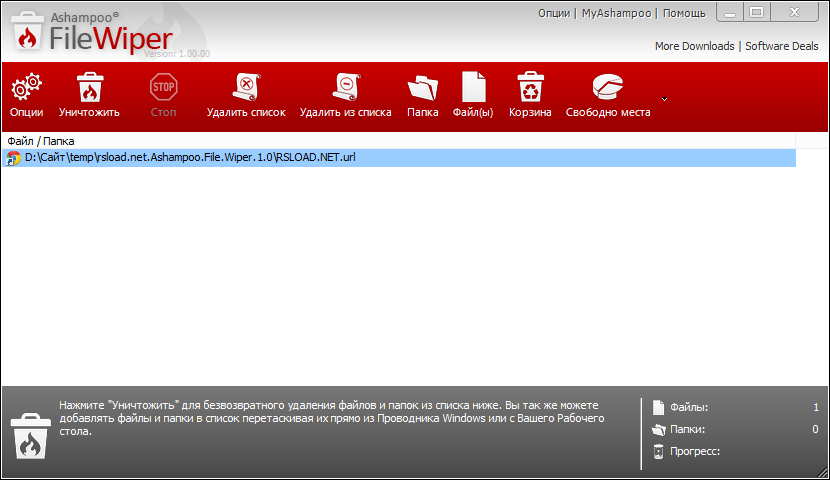Open MyAshampoo menu item
This screenshot has width=830, height=480.
[617, 13]
